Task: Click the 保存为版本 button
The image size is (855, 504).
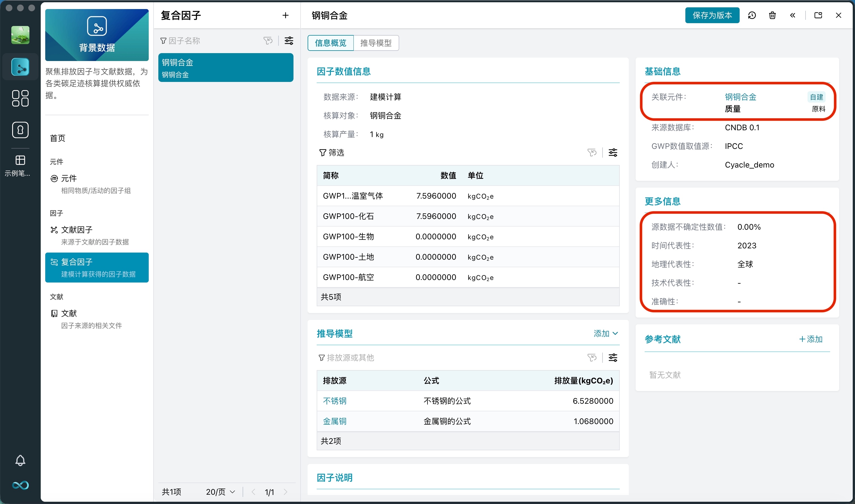Action: [x=712, y=15]
